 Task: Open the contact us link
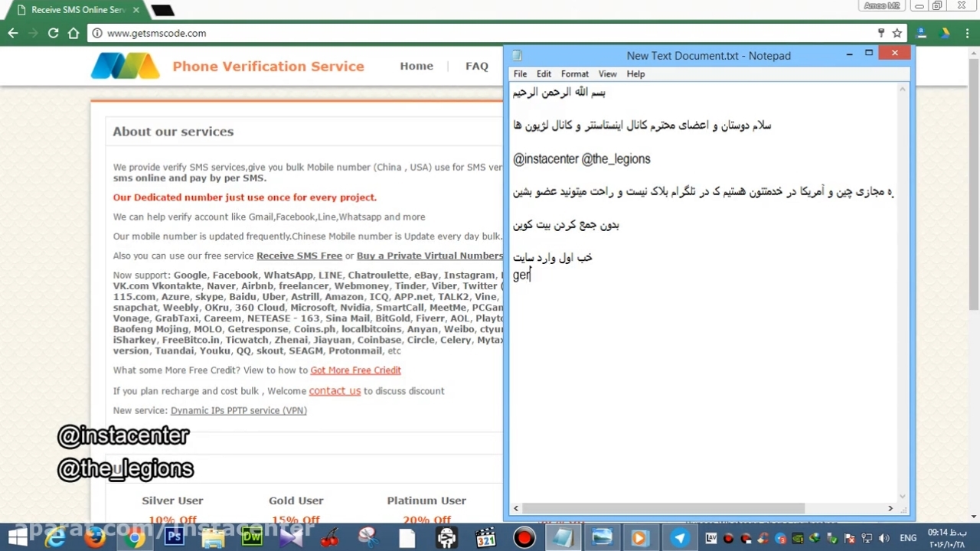pyautogui.click(x=335, y=391)
